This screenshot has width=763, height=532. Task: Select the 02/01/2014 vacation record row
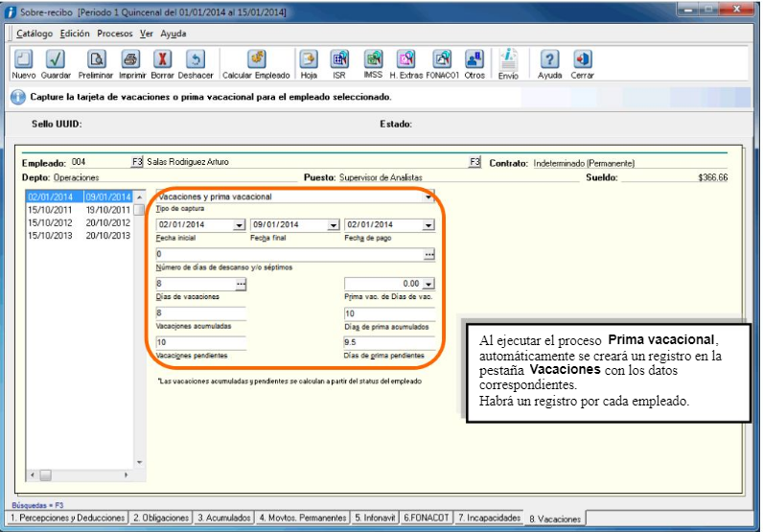[x=80, y=197]
